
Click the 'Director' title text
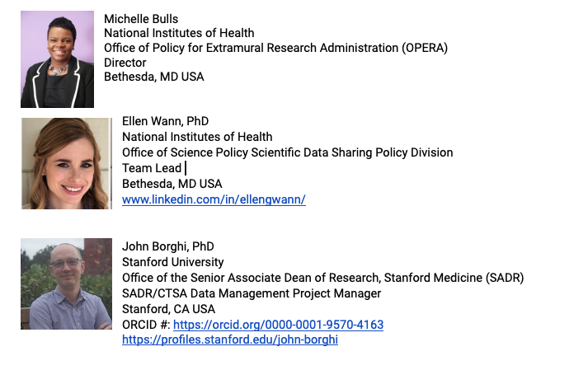click(125, 63)
